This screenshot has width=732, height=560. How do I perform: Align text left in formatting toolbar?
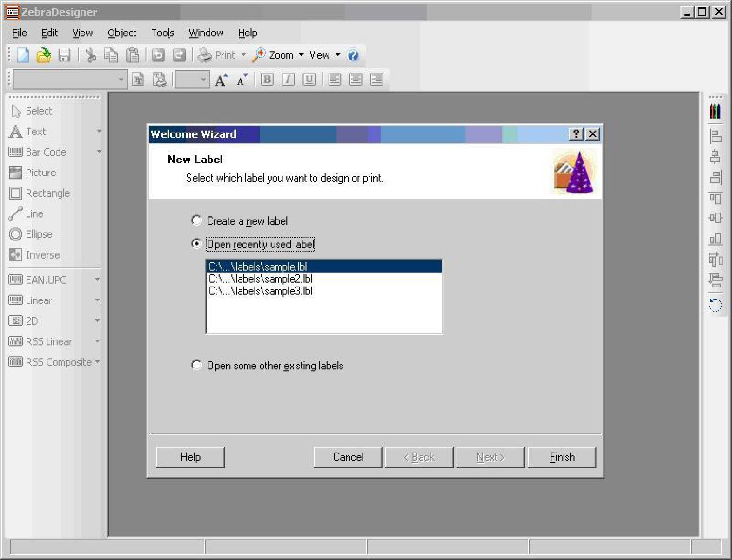[x=335, y=80]
